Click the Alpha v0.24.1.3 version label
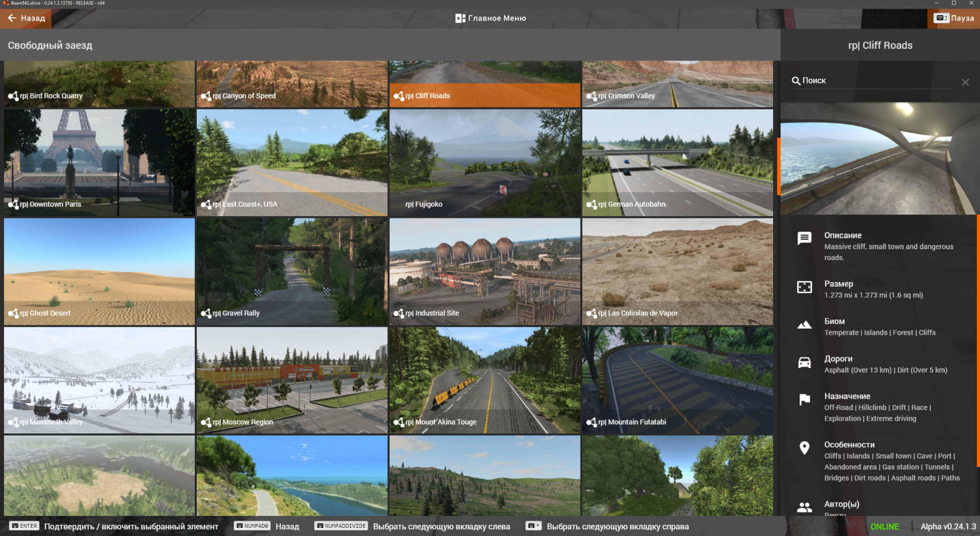Viewport: 980px width, 536px height. click(x=948, y=526)
